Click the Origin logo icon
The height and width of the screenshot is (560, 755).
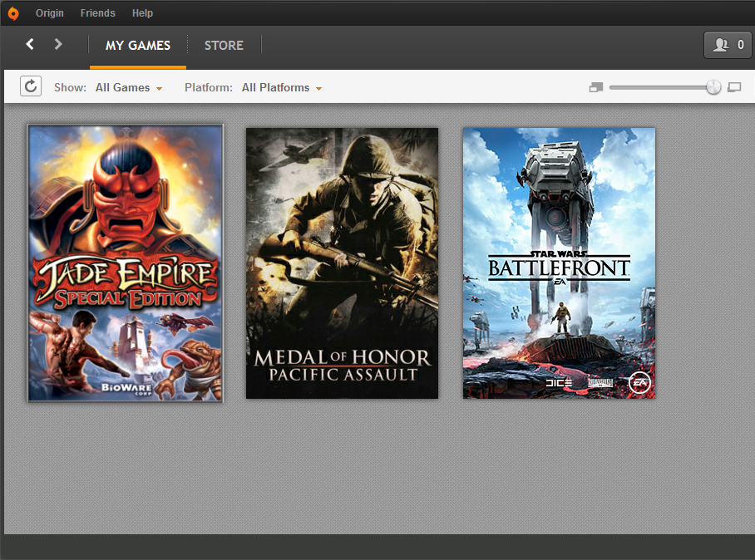(x=13, y=13)
